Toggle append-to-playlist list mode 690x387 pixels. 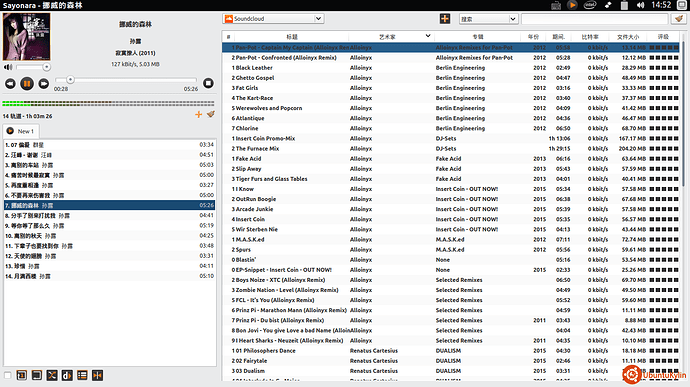point(82,375)
